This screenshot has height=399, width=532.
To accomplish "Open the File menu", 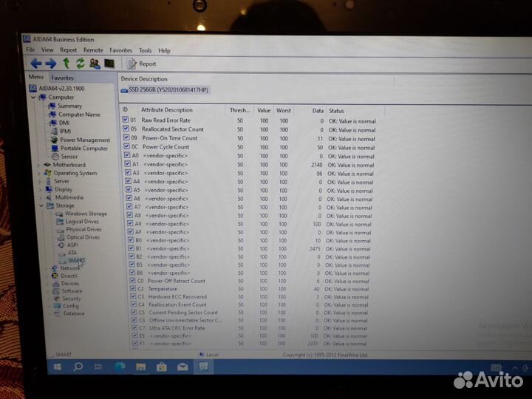I will pyautogui.click(x=30, y=50).
